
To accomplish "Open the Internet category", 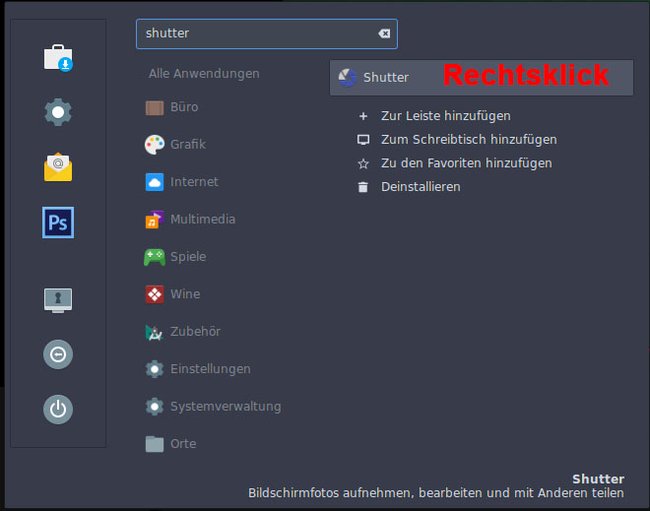I will pos(182,182).
